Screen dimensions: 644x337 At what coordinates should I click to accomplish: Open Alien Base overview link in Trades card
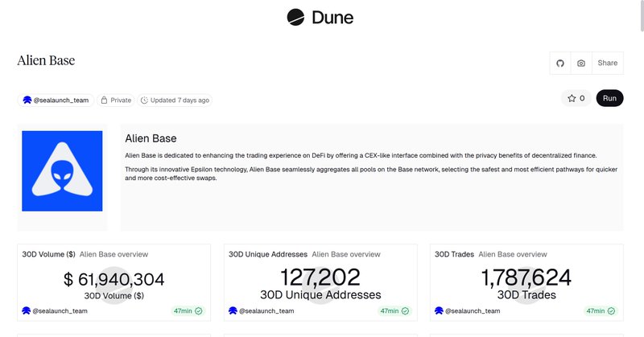point(513,254)
